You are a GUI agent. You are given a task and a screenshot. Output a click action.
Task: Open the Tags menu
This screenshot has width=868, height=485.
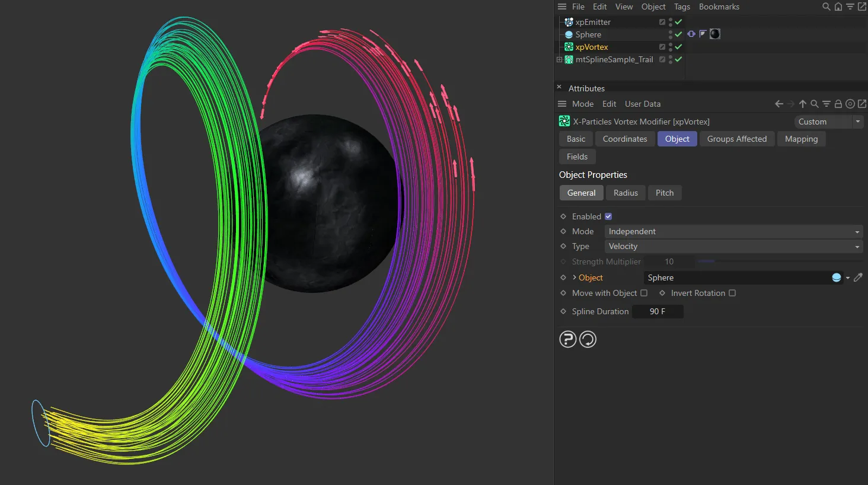(x=681, y=7)
